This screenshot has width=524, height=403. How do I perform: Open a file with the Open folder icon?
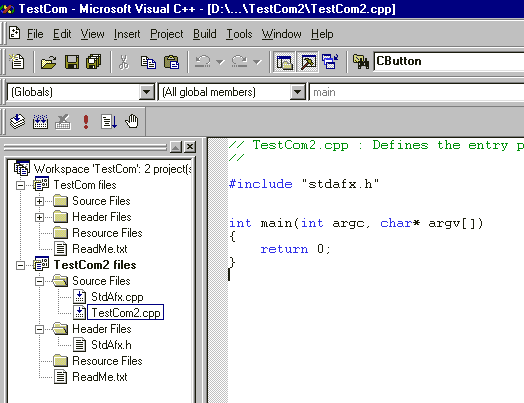point(48,62)
